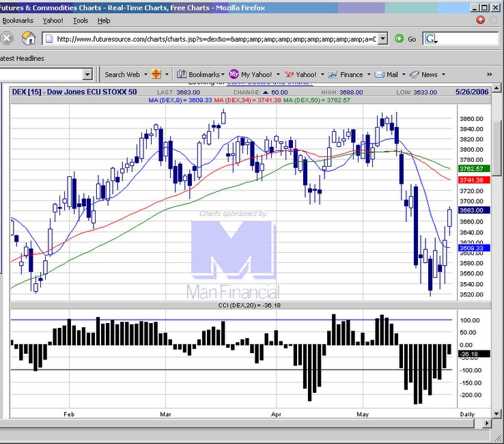Click the Search Web button
Screen dimensions: 504x444
[x=122, y=74]
